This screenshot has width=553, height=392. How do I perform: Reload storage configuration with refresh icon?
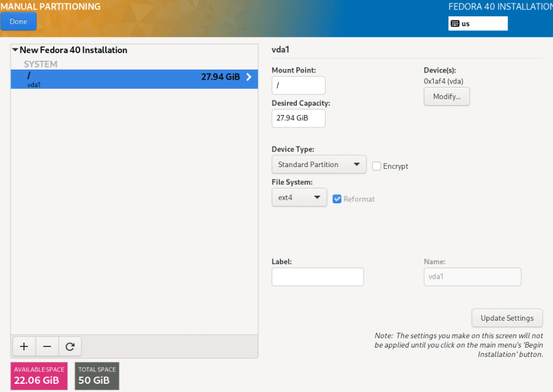coord(70,346)
